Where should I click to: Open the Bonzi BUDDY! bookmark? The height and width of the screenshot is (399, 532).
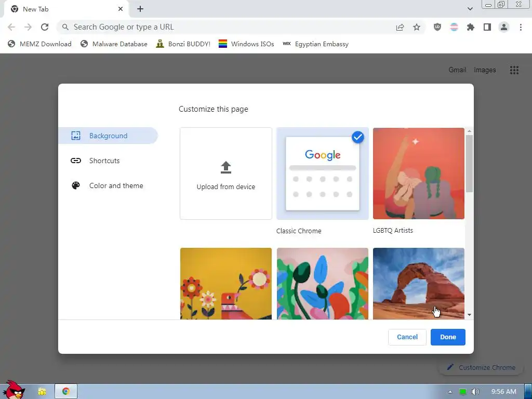183,44
